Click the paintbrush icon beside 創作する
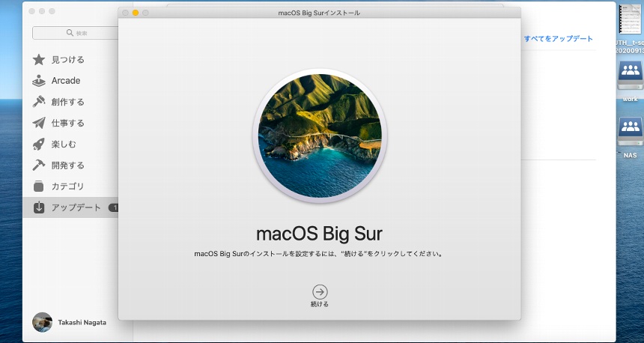 [x=39, y=101]
